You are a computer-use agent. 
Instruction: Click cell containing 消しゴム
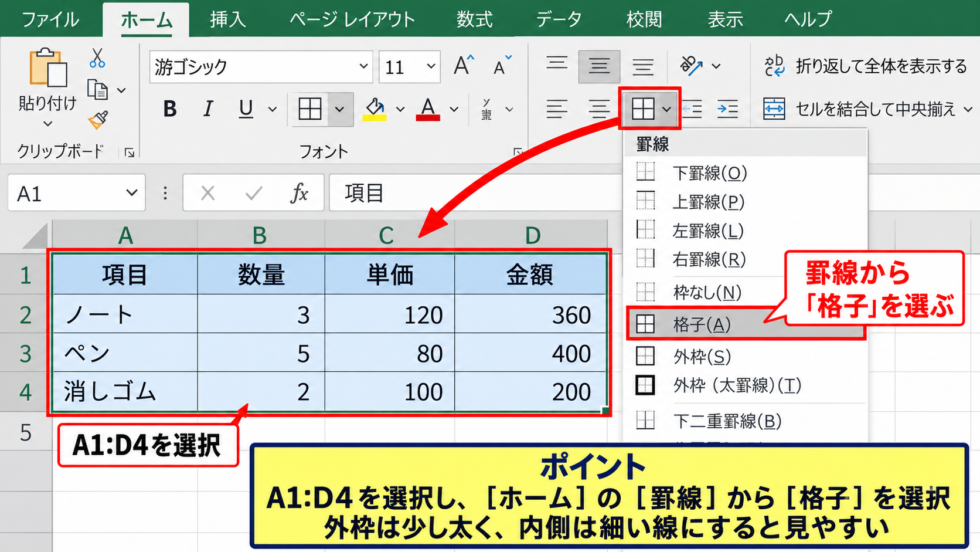[x=125, y=391]
